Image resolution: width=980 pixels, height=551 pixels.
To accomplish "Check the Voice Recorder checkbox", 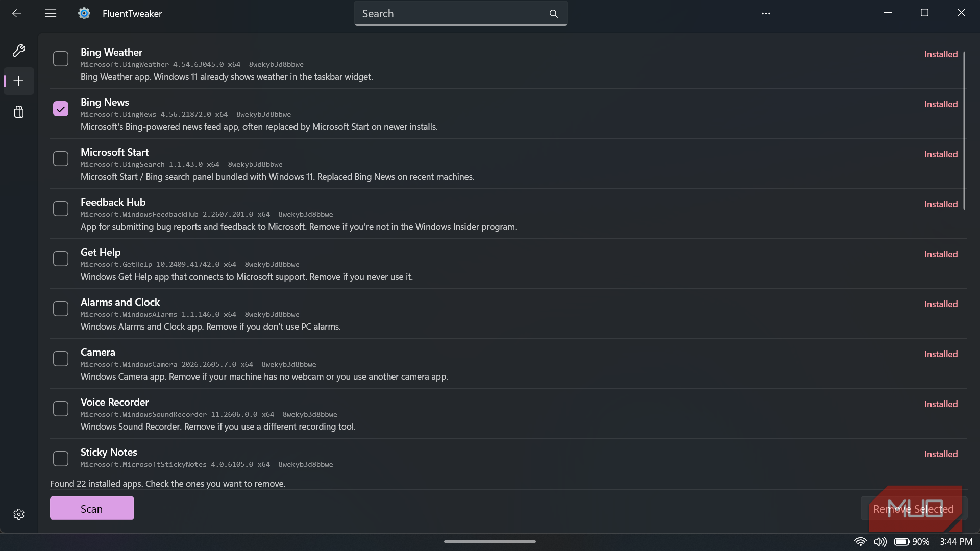I will click(x=61, y=409).
